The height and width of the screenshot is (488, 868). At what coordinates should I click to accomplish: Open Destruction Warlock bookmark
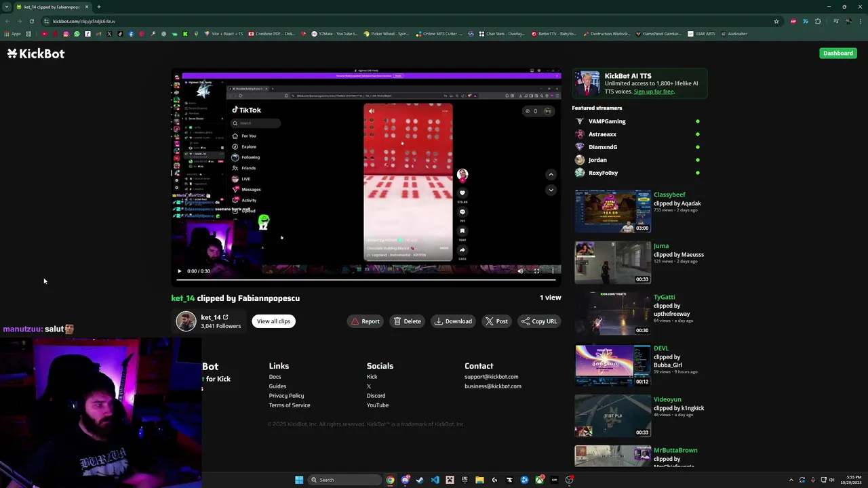click(x=607, y=34)
